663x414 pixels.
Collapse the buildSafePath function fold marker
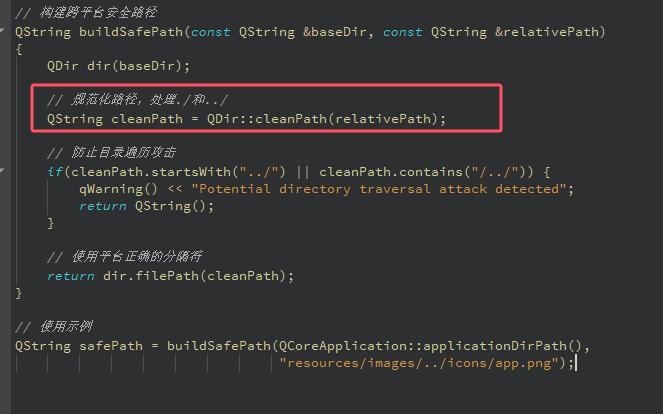click(x=5, y=32)
